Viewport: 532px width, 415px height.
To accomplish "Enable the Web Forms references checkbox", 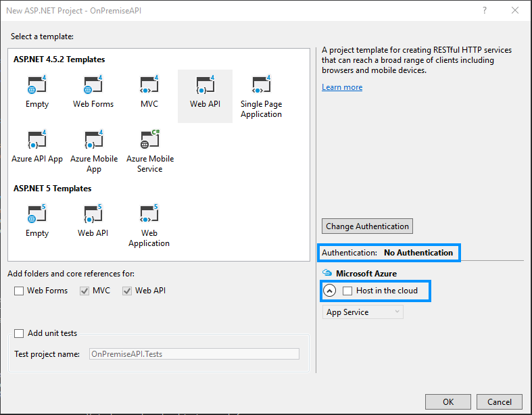I will tap(19, 291).
